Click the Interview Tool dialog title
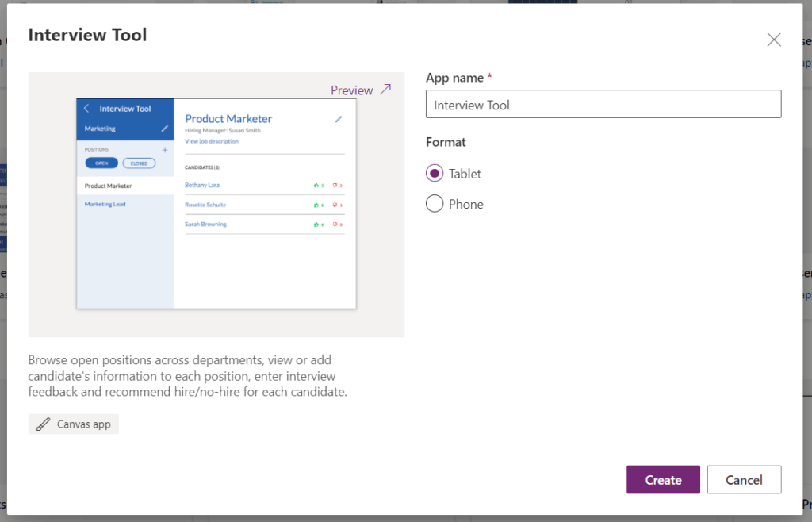 click(87, 35)
